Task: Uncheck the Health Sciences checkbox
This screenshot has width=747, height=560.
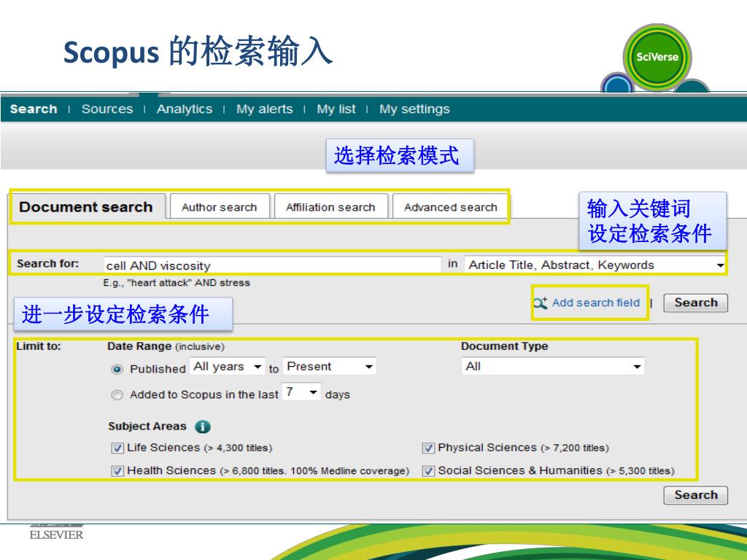Action: click(x=117, y=471)
